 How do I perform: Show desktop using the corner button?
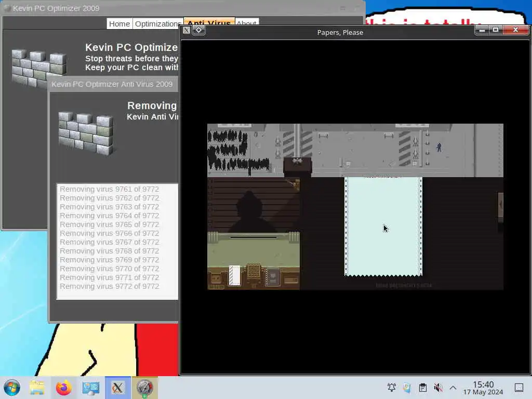point(519,388)
